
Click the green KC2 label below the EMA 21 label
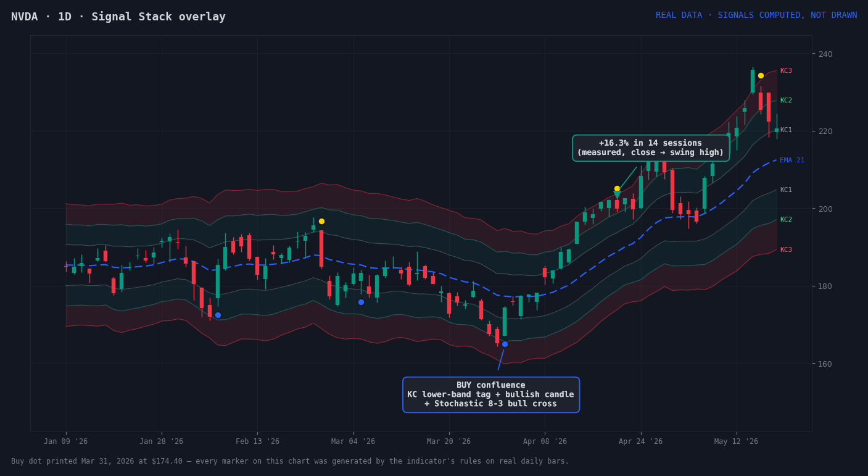tap(786, 220)
